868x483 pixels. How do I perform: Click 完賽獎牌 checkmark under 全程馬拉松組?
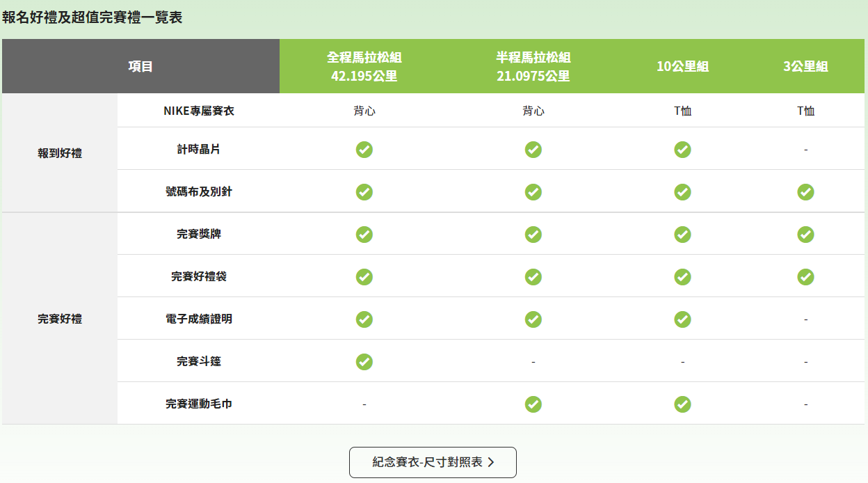click(364, 234)
